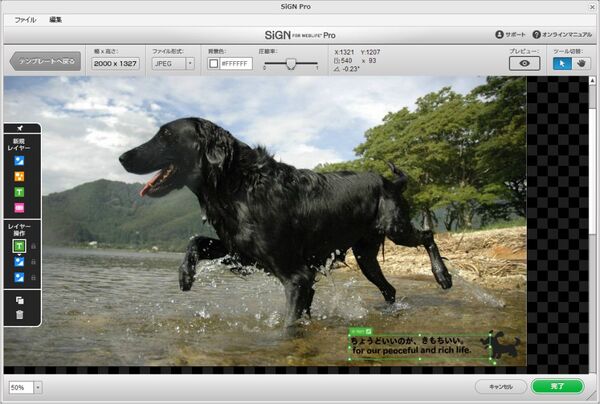The image size is (600, 404).
Task: Select the green text layer thumbnail
Action: tap(19, 246)
